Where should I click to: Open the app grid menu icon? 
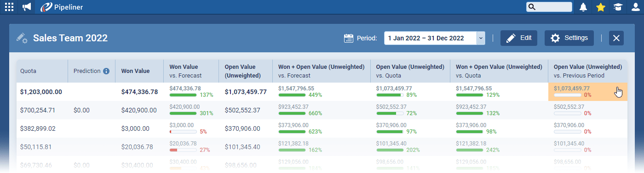click(9, 7)
